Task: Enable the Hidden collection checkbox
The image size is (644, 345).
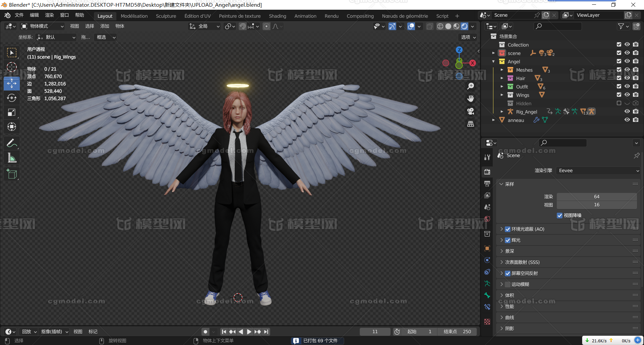Action: point(619,103)
